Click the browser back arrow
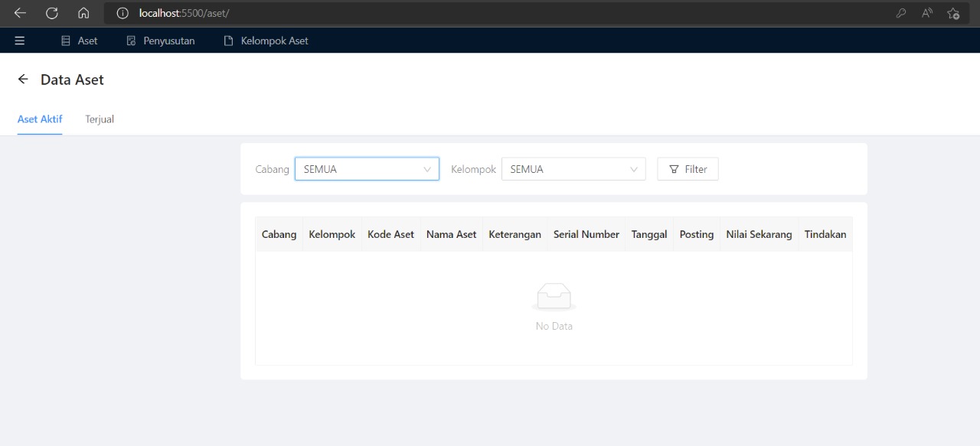Viewport: 980px width, 446px height. (x=20, y=13)
